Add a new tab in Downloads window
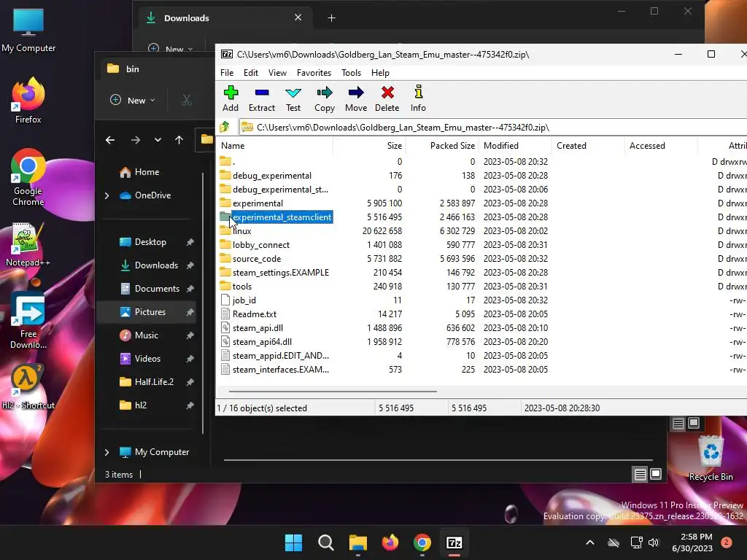 point(332,18)
